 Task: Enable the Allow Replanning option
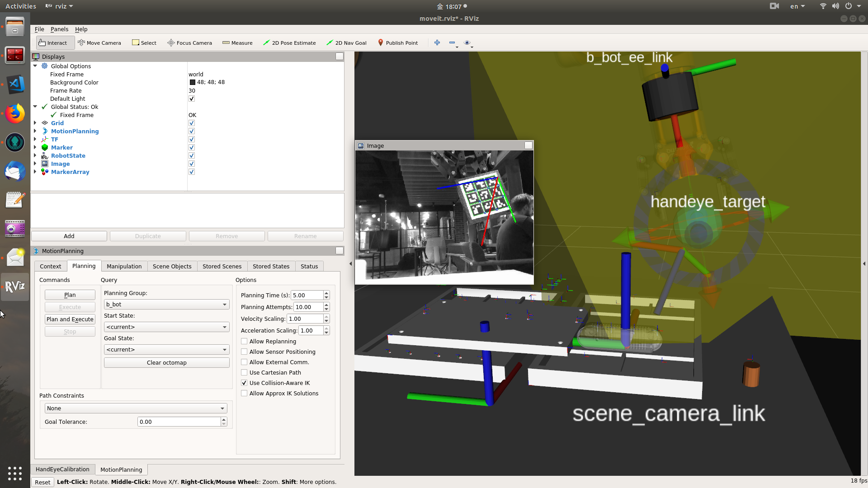(x=244, y=341)
